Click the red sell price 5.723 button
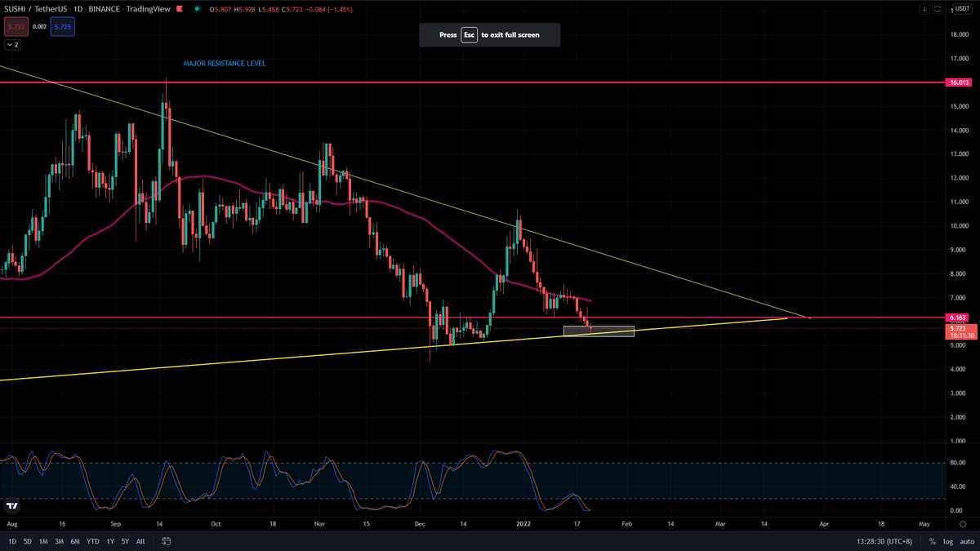 (15, 27)
